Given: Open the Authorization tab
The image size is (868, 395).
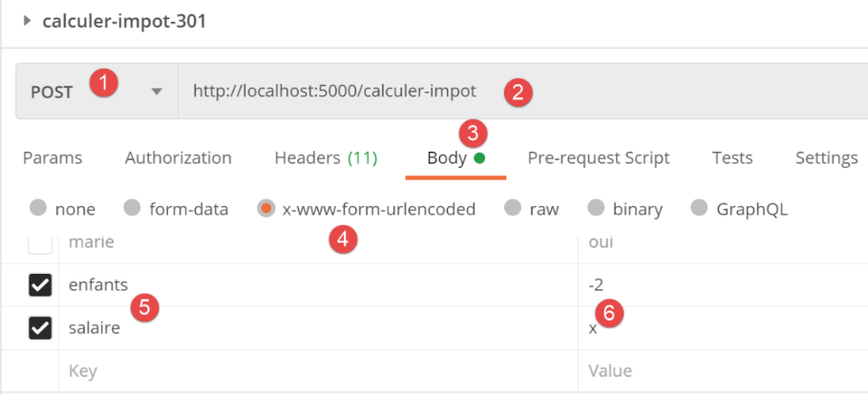Looking at the screenshot, I should pos(178,158).
